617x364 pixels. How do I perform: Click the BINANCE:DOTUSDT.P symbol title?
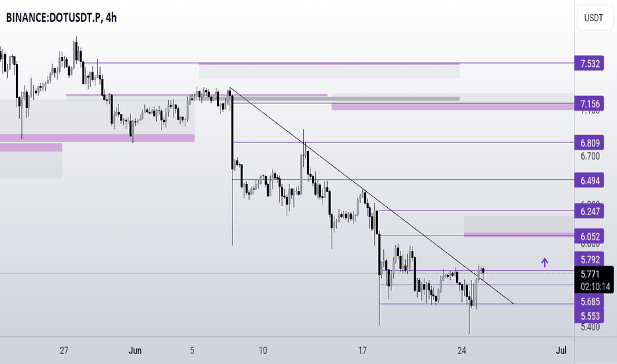click(x=54, y=18)
